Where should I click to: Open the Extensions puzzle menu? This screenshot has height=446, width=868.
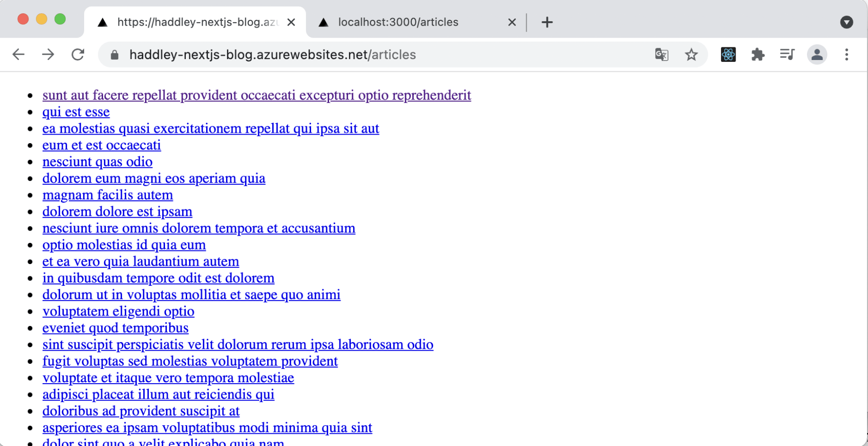758,55
